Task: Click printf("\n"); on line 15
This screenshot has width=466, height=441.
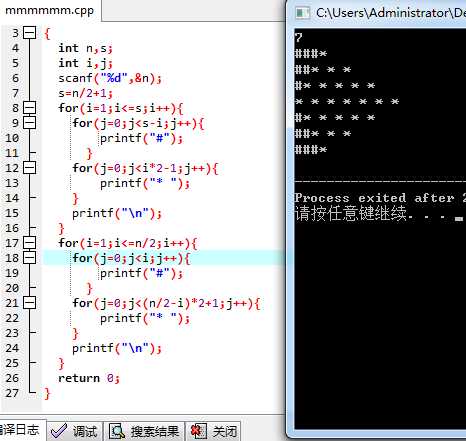Action: [x=117, y=213]
